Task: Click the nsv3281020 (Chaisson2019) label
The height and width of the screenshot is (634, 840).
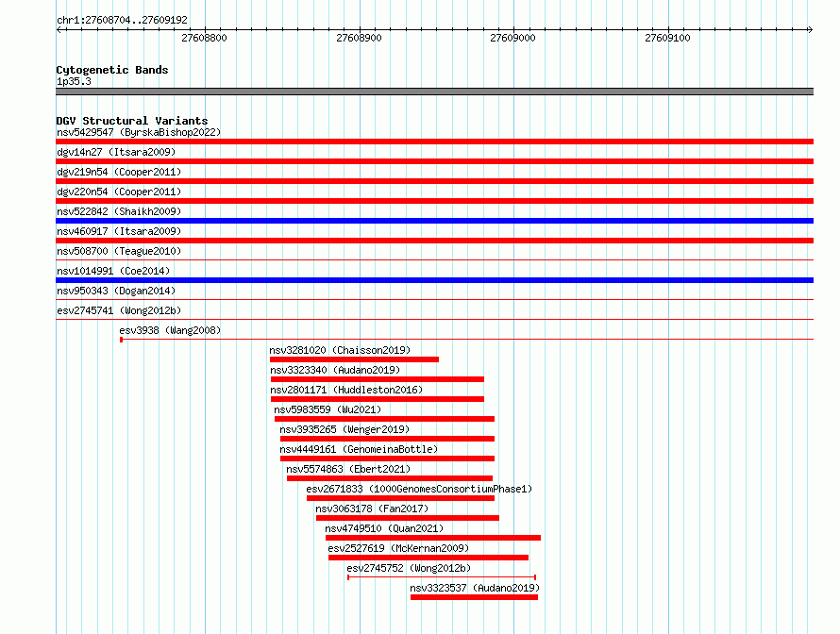Action: [340, 350]
